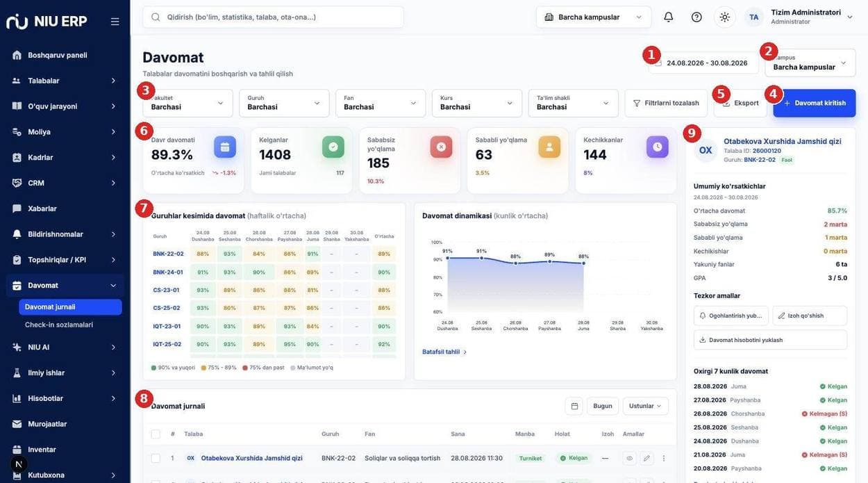868x483 pixels.
Task: Click the OX student avatar in the details panel
Action: click(x=706, y=150)
